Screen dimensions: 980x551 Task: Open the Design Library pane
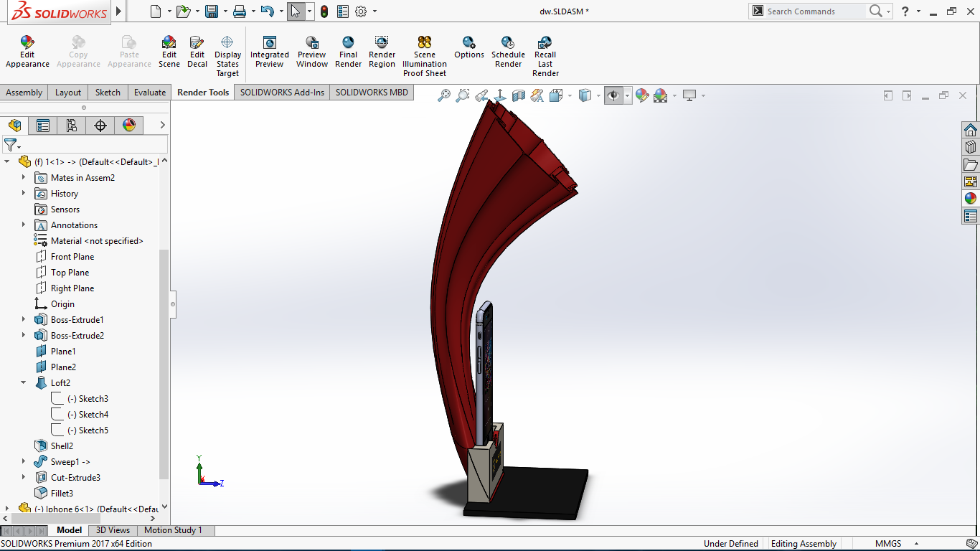pos(971,147)
